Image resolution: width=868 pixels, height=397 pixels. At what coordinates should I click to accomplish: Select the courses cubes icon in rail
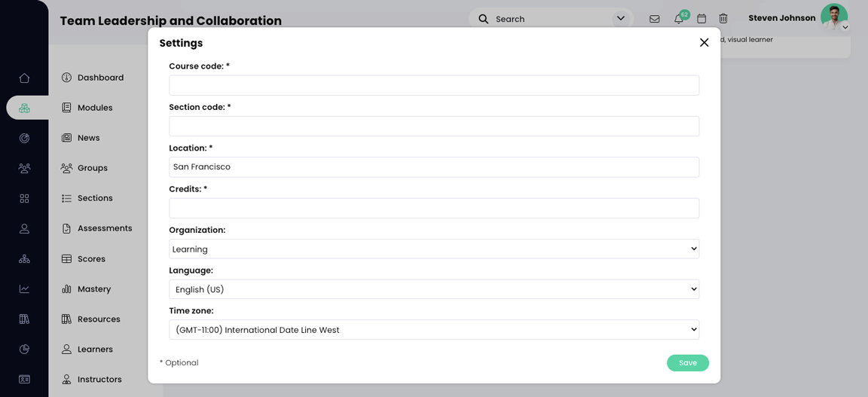[24, 108]
